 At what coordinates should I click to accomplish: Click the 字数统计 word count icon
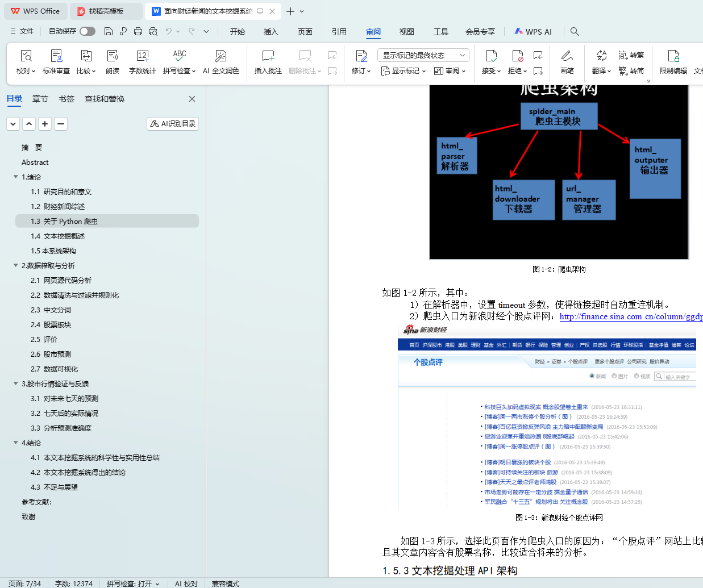point(142,56)
